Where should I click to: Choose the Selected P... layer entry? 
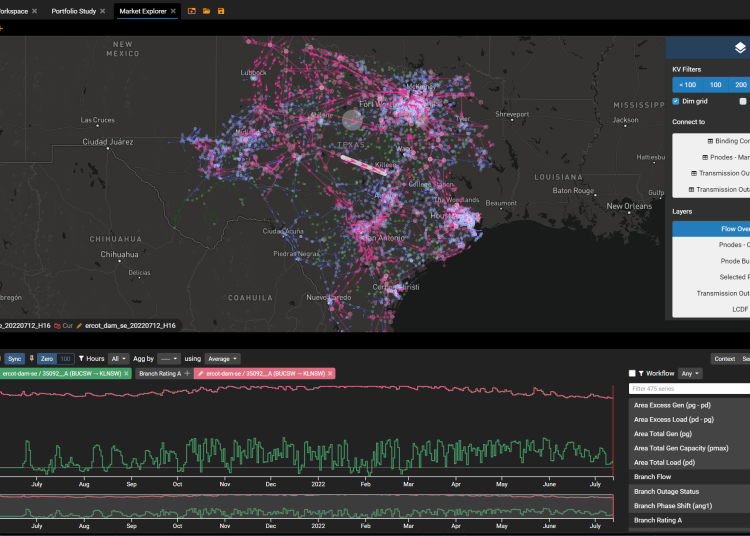(711, 277)
